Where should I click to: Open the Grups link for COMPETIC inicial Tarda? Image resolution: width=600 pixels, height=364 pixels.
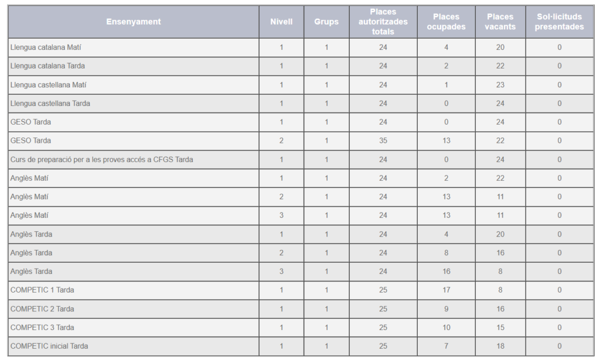(x=326, y=346)
